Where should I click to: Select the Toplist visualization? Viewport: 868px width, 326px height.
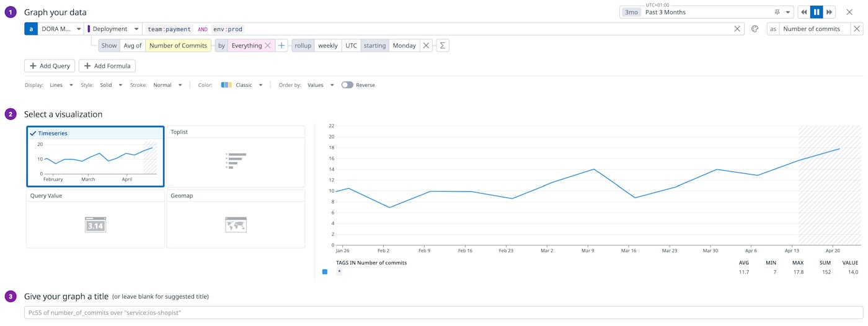coord(236,156)
